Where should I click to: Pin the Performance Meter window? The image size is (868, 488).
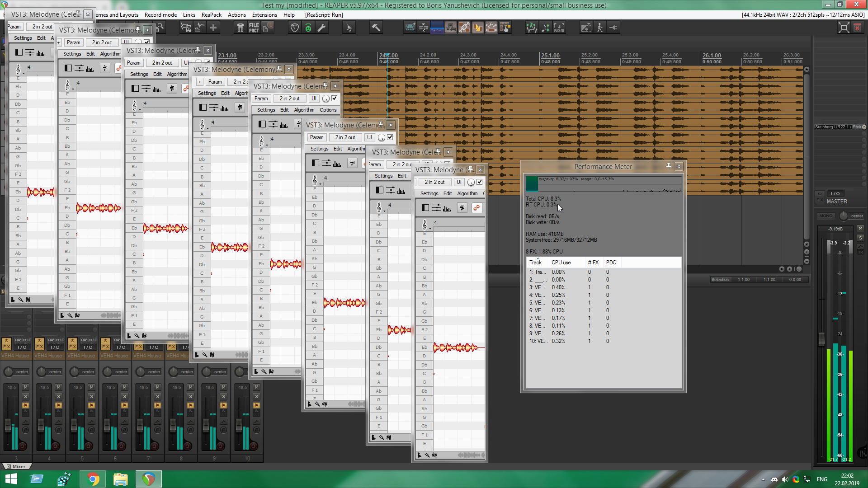click(669, 166)
